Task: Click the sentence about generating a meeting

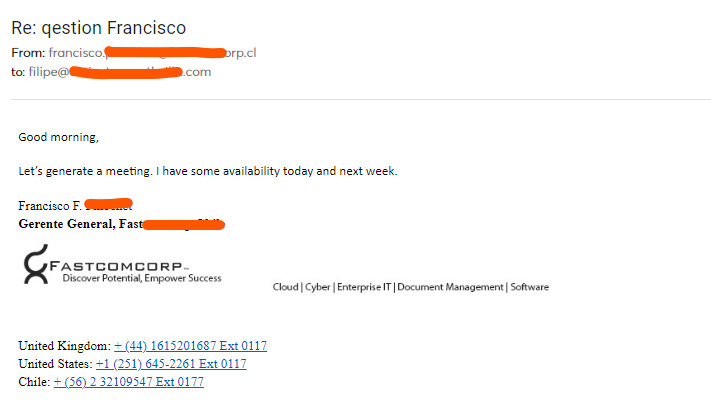Action: tap(208, 171)
